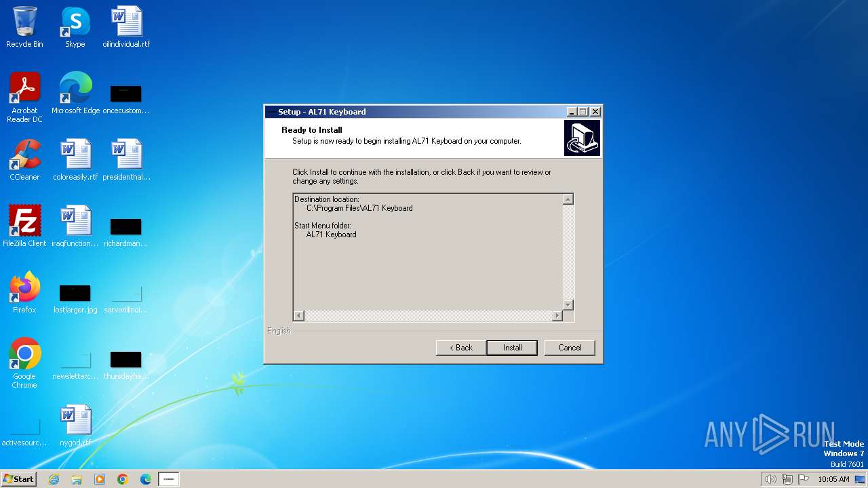Go Back in the setup wizard
The image size is (868, 488).
point(460,348)
